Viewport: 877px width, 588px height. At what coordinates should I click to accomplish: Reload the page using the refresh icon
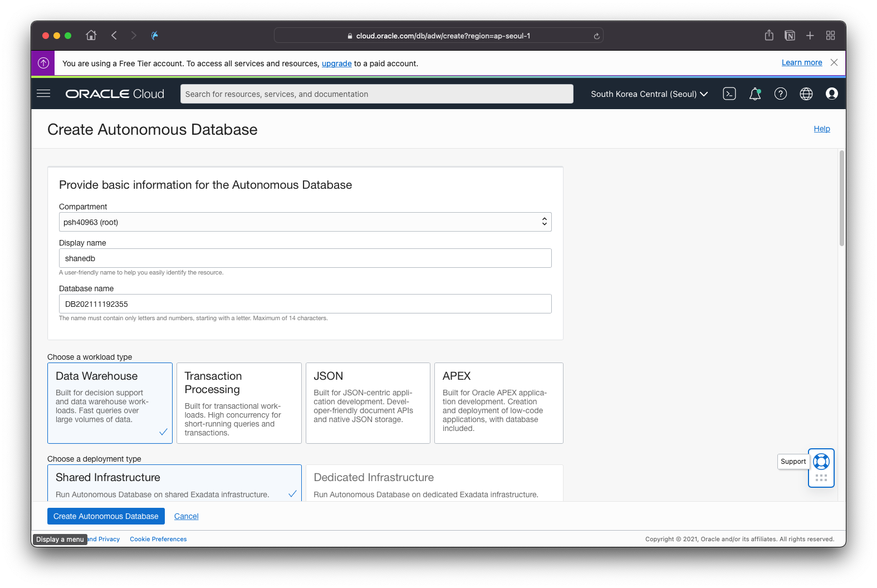tap(596, 36)
